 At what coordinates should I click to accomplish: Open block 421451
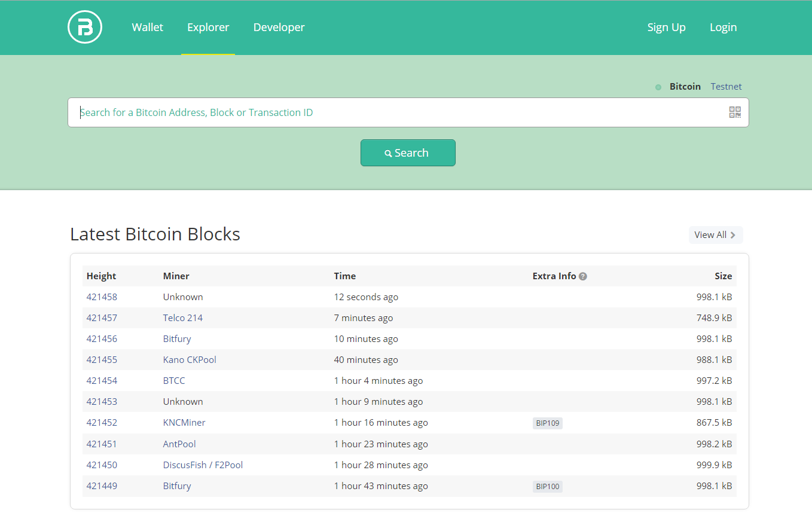pyautogui.click(x=102, y=444)
